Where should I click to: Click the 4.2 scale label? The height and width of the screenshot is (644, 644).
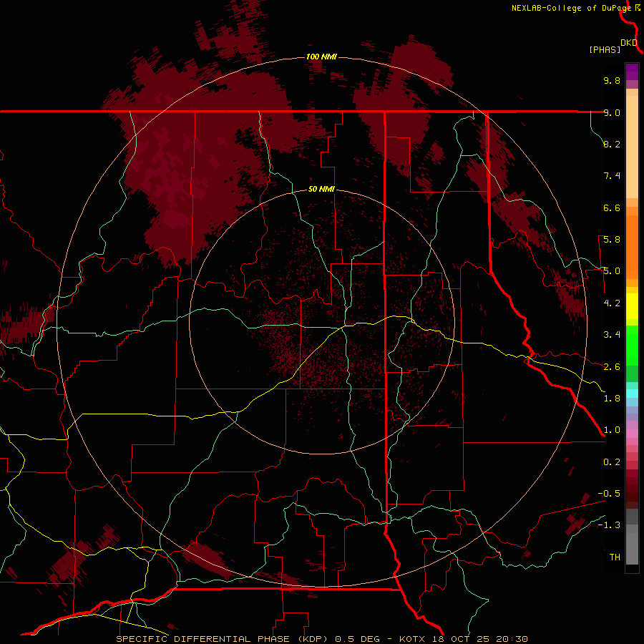coord(612,303)
